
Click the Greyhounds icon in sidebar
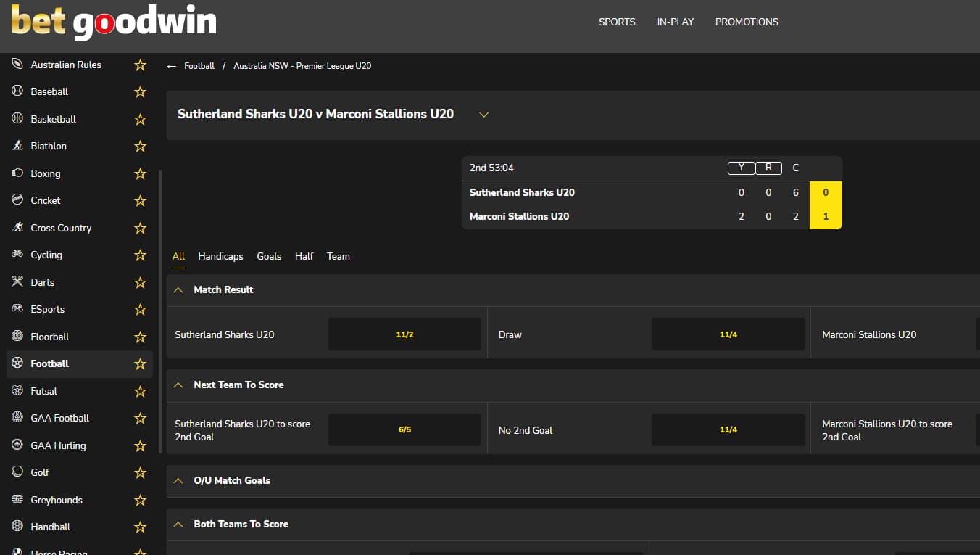(17, 500)
